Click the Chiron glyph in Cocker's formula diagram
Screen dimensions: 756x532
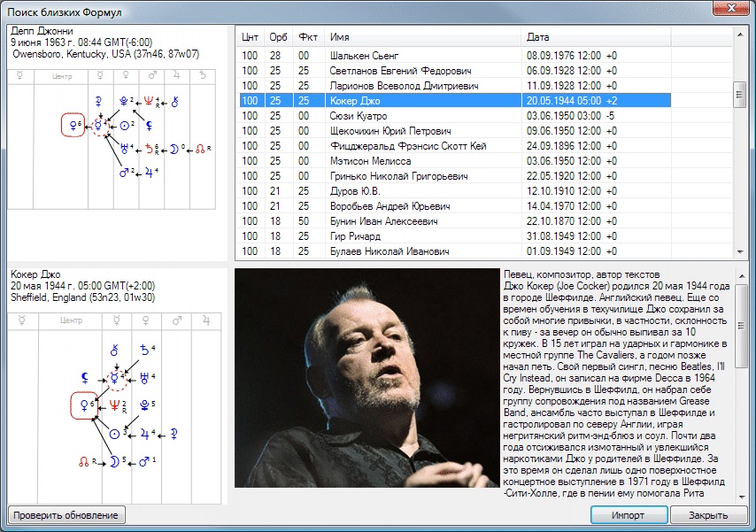(114, 350)
